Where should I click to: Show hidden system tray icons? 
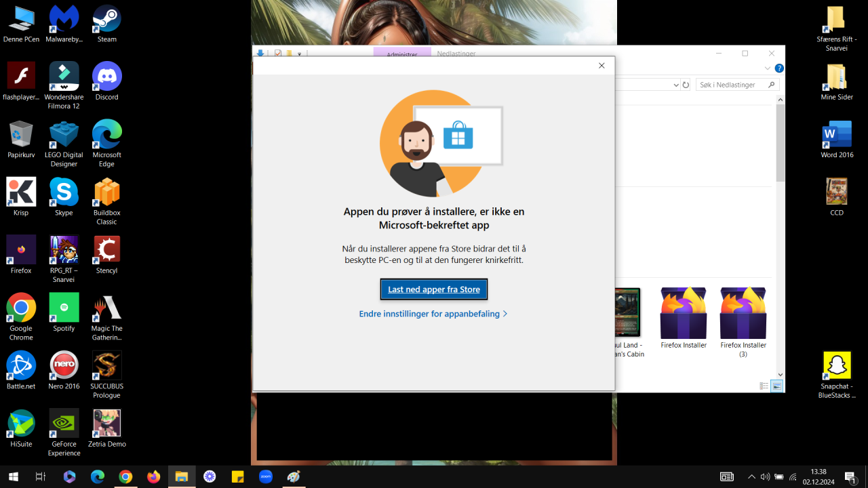(751, 476)
